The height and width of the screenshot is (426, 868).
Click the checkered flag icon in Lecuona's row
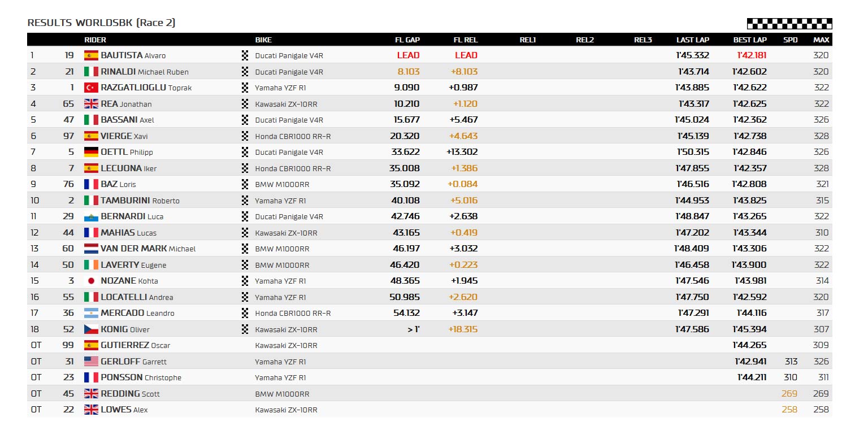245,168
